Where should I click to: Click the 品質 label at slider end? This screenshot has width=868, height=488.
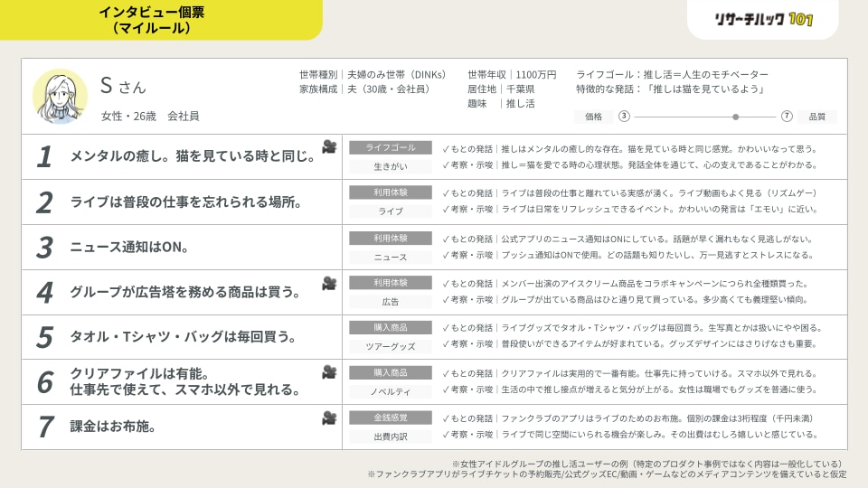click(817, 117)
